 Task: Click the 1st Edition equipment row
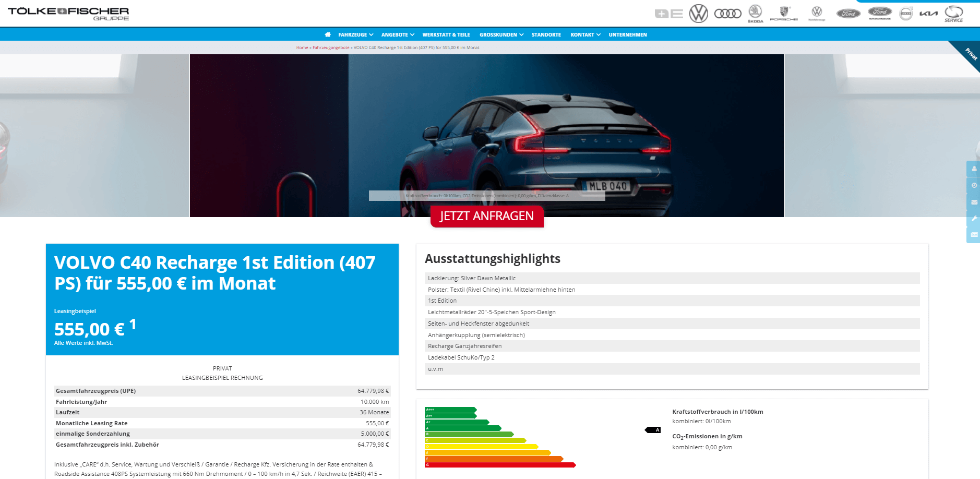point(672,301)
